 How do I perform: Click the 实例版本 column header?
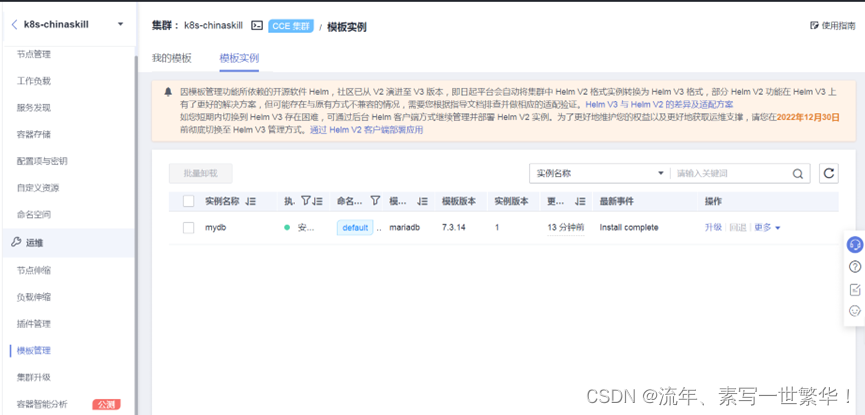[511, 201]
